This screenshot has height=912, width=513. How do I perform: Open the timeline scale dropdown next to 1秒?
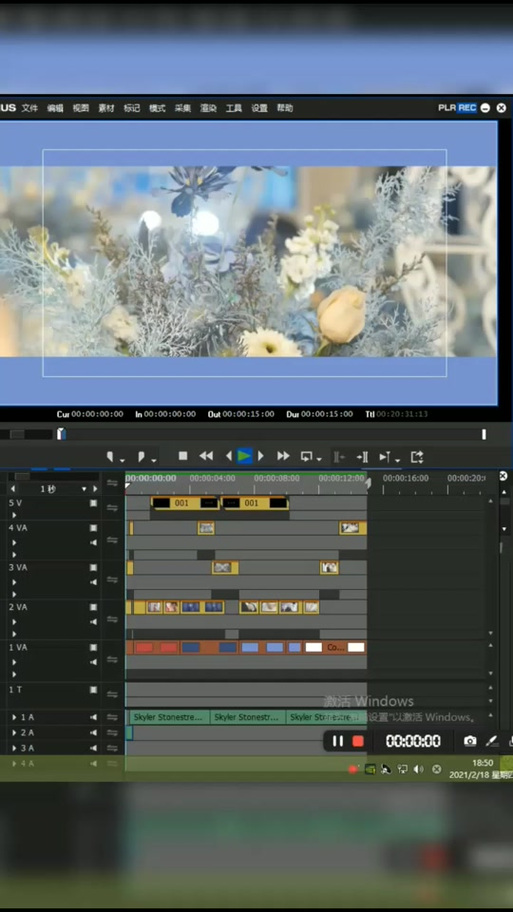84,489
